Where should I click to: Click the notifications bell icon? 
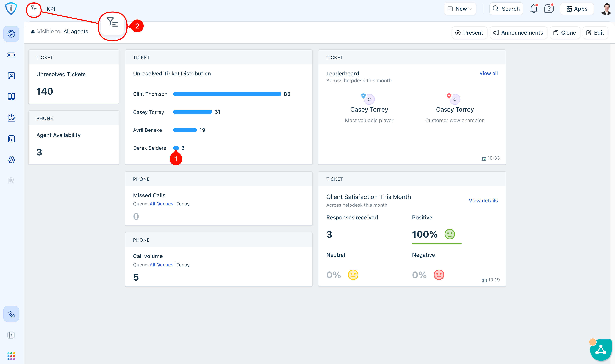pos(534,9)
